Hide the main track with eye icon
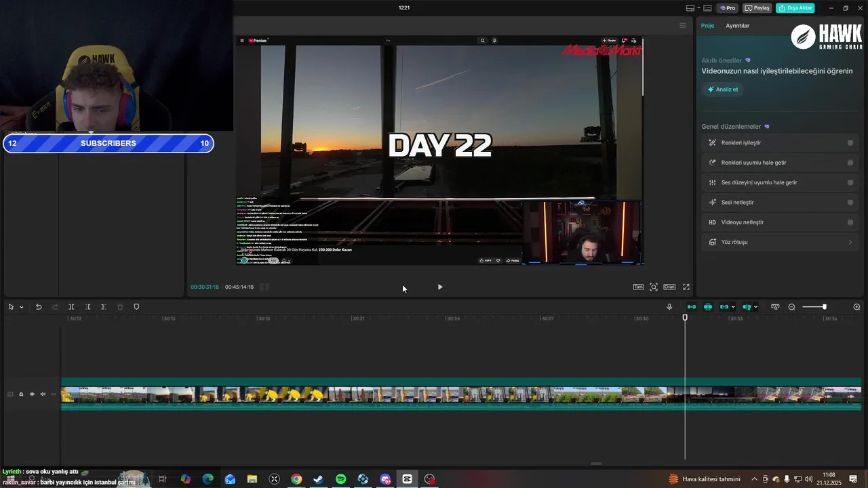Screen dimensions: 868x488 32,394
